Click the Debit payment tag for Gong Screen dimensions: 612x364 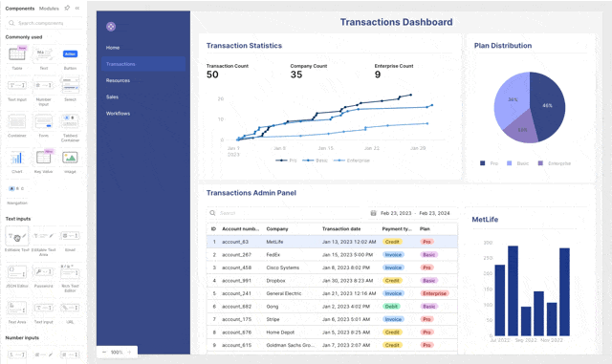pyautogui.click(x=391, y=307)
